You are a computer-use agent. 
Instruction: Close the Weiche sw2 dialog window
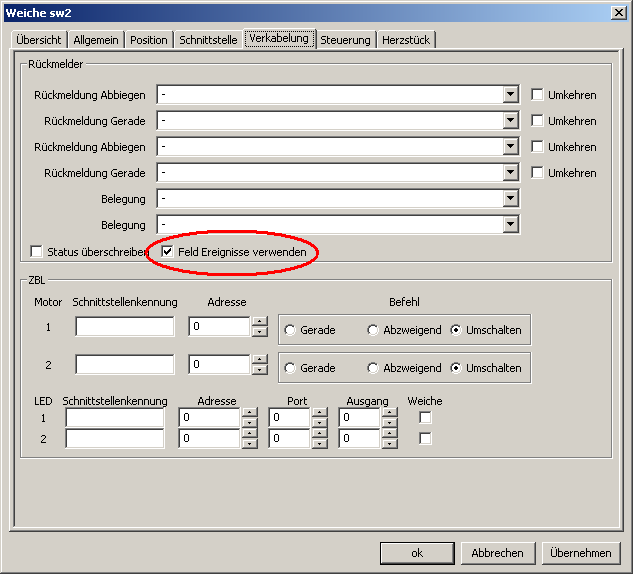point(619,11)
